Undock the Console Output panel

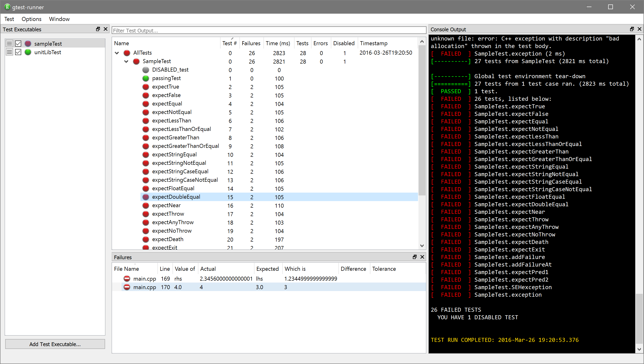click(x=632, y=29)
